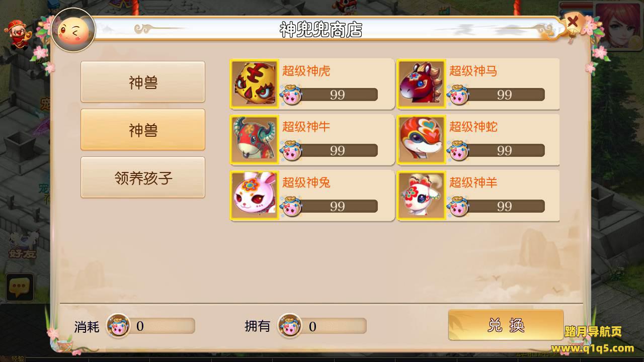The width and height of the screenshot is (644, 362).
Task: Tap the player avatar portrait at top right
Action: (x=618, y=25)
